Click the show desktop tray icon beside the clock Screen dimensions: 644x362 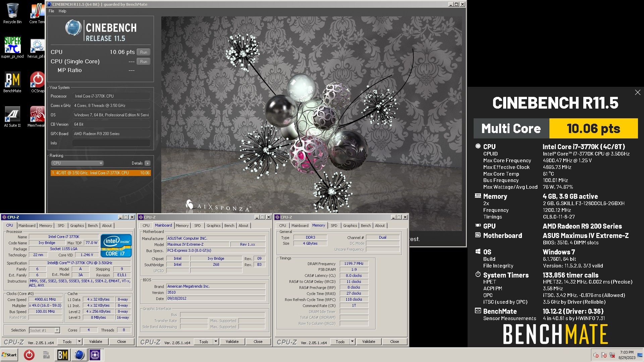coord(640,355)
